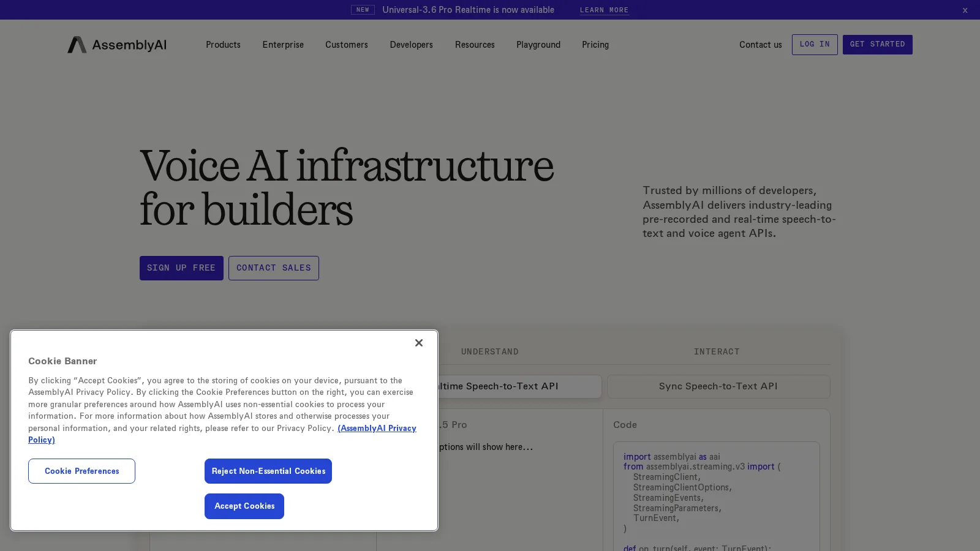980x551 pixels.
Task: Open the Playground page
Action: point(538,45)
